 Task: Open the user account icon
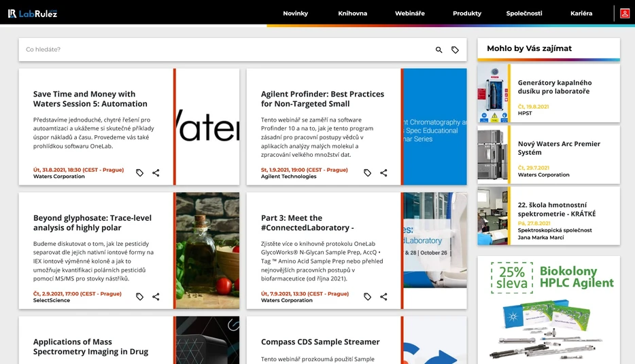(625, 14)
